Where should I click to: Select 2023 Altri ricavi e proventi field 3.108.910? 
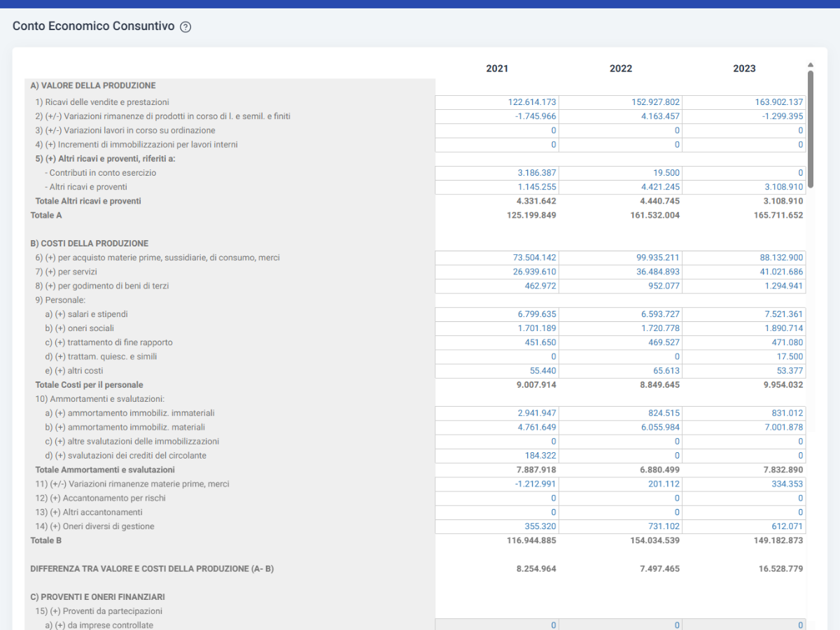pyautogui.click(x=744, y=188)
